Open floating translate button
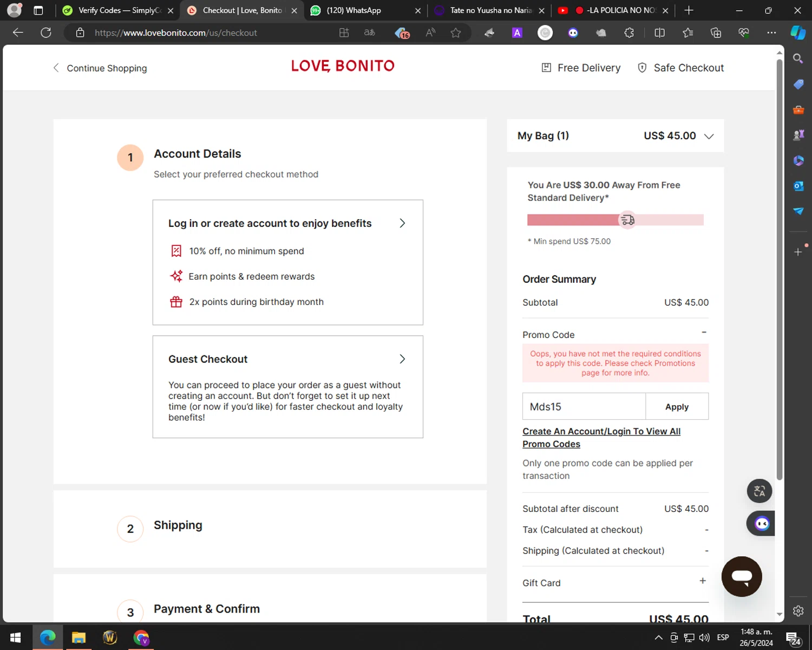Image resolution: width=812 pixels, height=650 pixels. tap(759, 491)
